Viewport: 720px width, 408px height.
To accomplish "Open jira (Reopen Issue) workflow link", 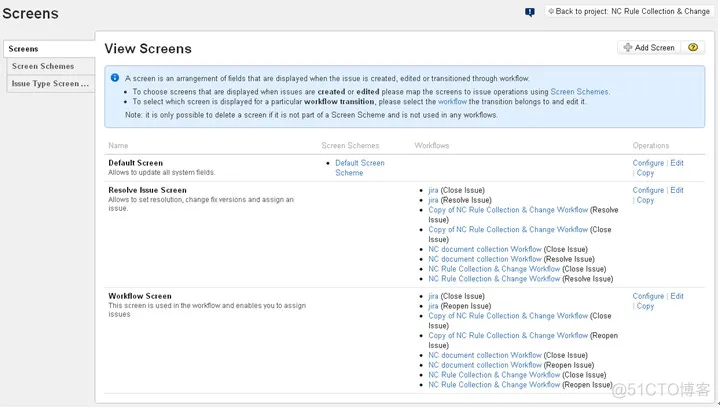I will coord(433,306).
